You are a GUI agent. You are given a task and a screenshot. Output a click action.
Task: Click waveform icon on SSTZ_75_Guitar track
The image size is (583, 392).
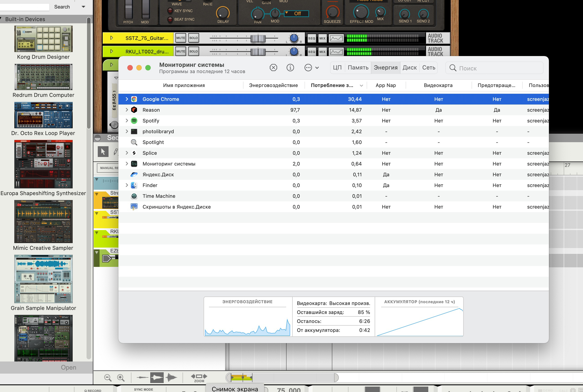point(336,38)
